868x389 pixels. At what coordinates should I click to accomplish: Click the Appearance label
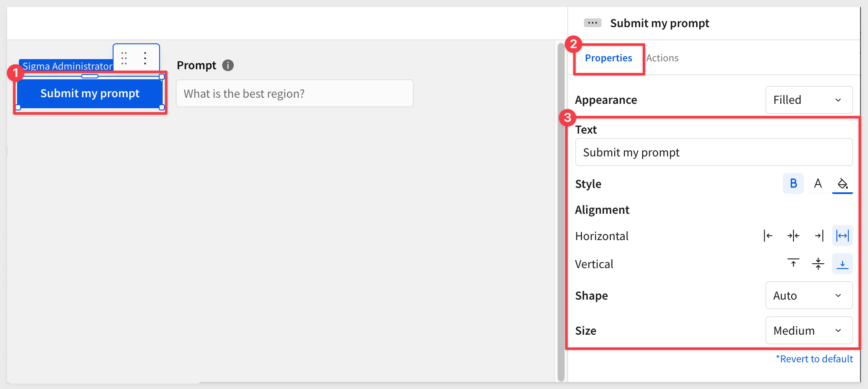pos(606,100)
